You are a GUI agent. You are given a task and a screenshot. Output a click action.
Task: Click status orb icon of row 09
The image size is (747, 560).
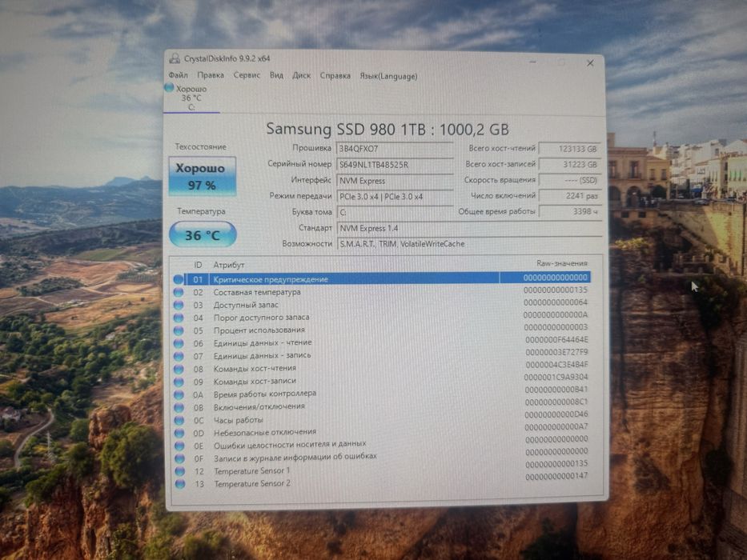tap(179, 382)
